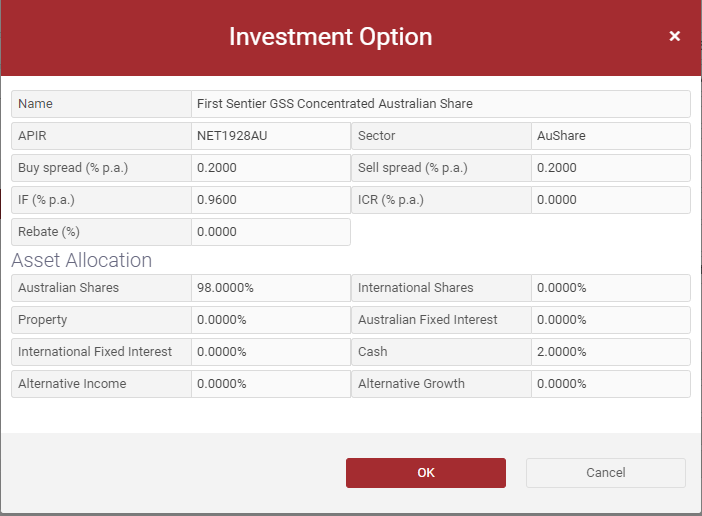702x516 pixels.
Task: Select International Fixed Interest allocation value
Action: tap(271, 352)
